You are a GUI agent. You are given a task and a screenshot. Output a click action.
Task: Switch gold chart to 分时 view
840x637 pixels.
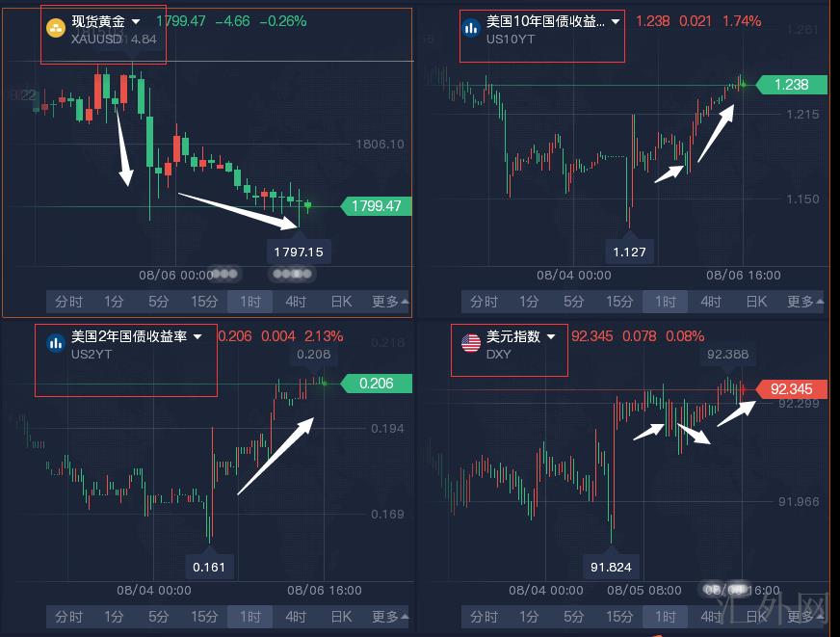[x=68, y=302]
